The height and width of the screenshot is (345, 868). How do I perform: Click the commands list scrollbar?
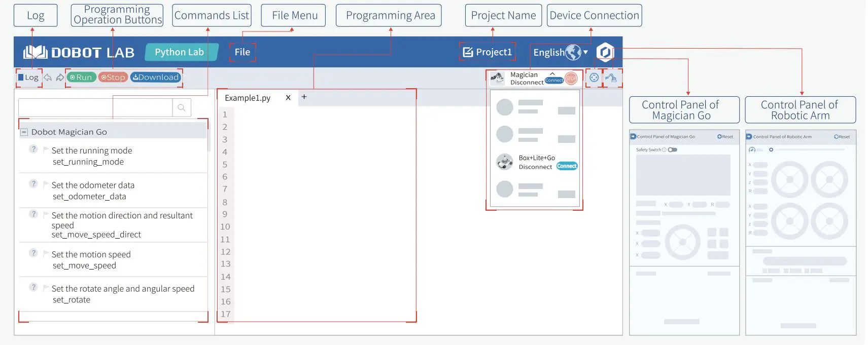[x=209, y=137]
